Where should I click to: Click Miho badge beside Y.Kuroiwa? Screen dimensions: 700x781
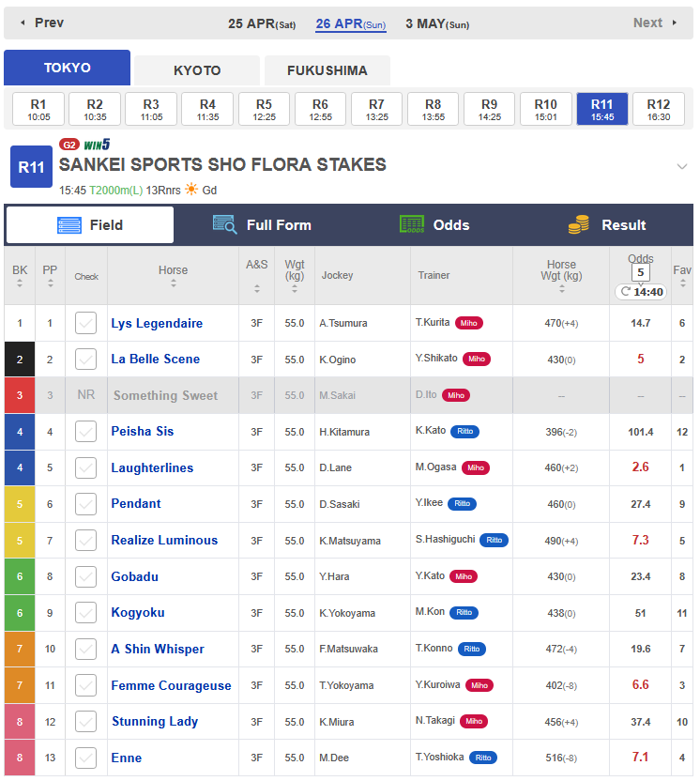(479, 685)
